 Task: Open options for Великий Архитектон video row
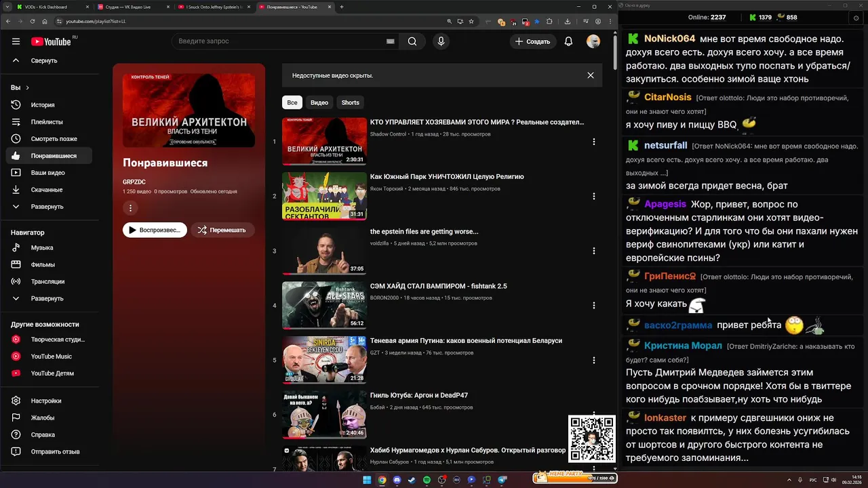click(x=594, y=142)
